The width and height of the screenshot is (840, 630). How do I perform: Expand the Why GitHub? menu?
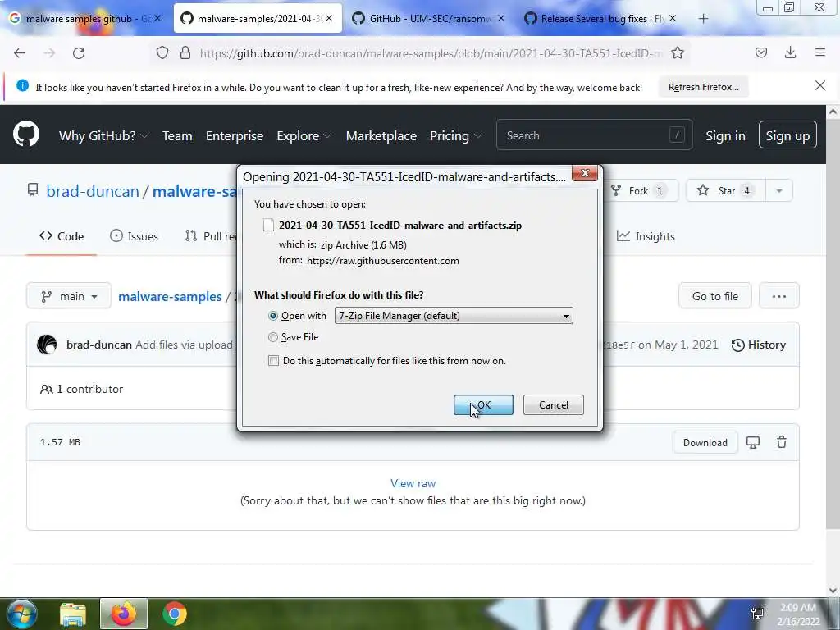[x=104, y=135]
